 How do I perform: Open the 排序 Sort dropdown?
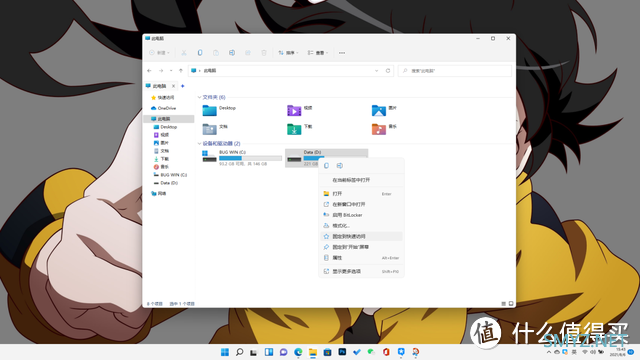tap(288, 53)
